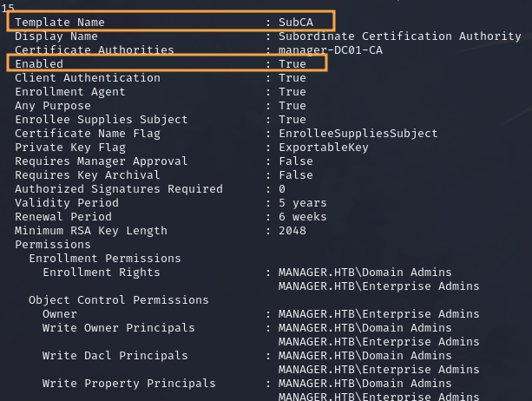This screenshot has width=532, height=401.
Task: Click the "Write Property Principals" label
Action: pyautogui.click(x=129, y=384)
